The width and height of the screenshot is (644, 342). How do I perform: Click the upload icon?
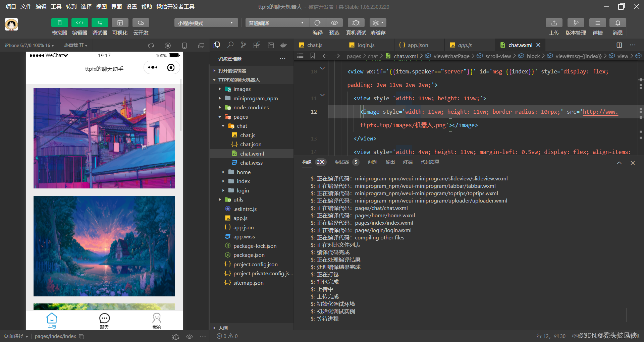click(554, 23)
